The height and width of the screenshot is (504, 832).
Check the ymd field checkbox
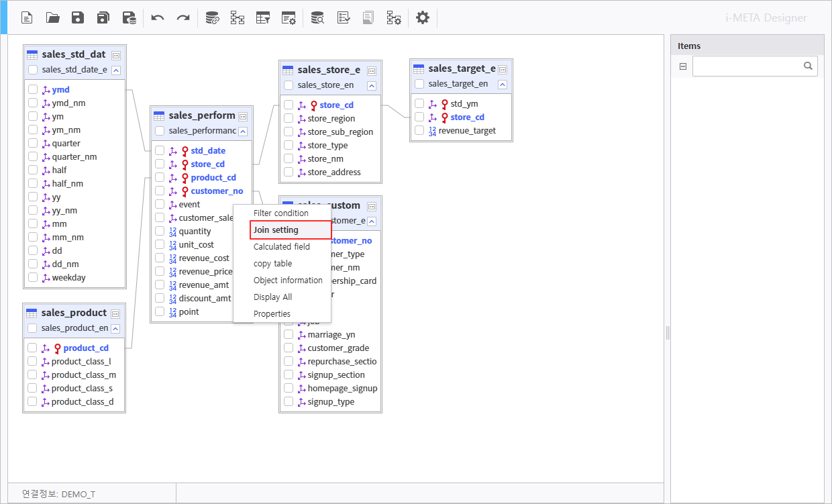click(x=33, y=89)
